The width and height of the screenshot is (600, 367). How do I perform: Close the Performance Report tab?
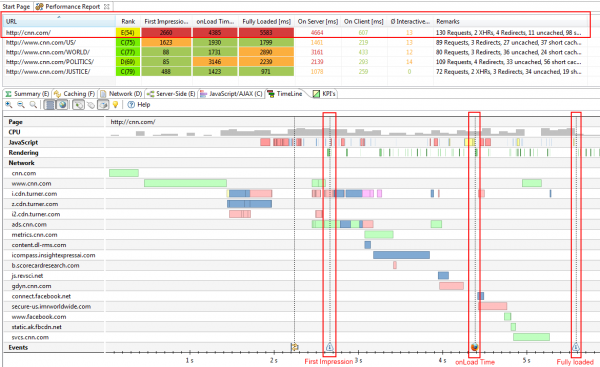(107, 7)
